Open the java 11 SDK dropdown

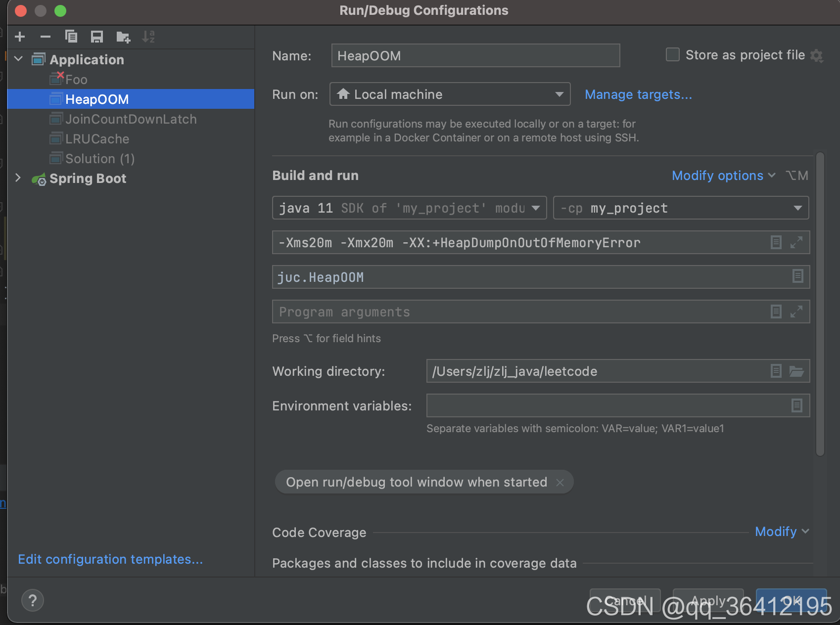click(410, 208)
